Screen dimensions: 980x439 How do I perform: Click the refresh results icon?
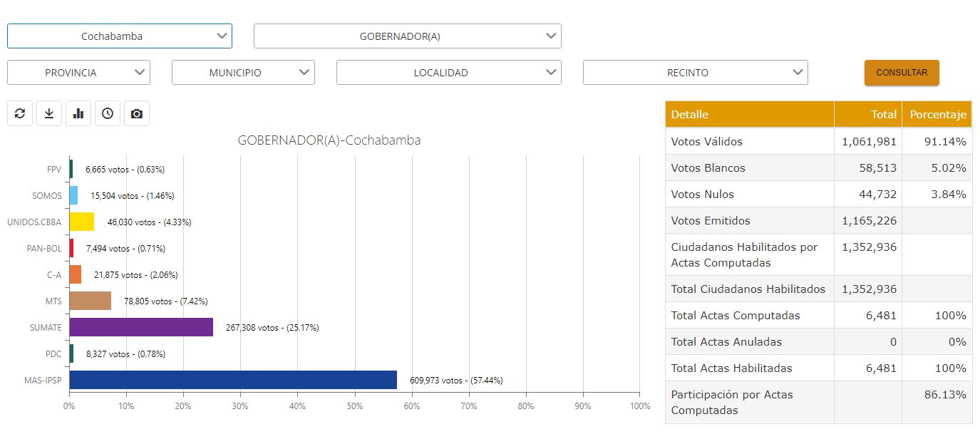point(20,113)
